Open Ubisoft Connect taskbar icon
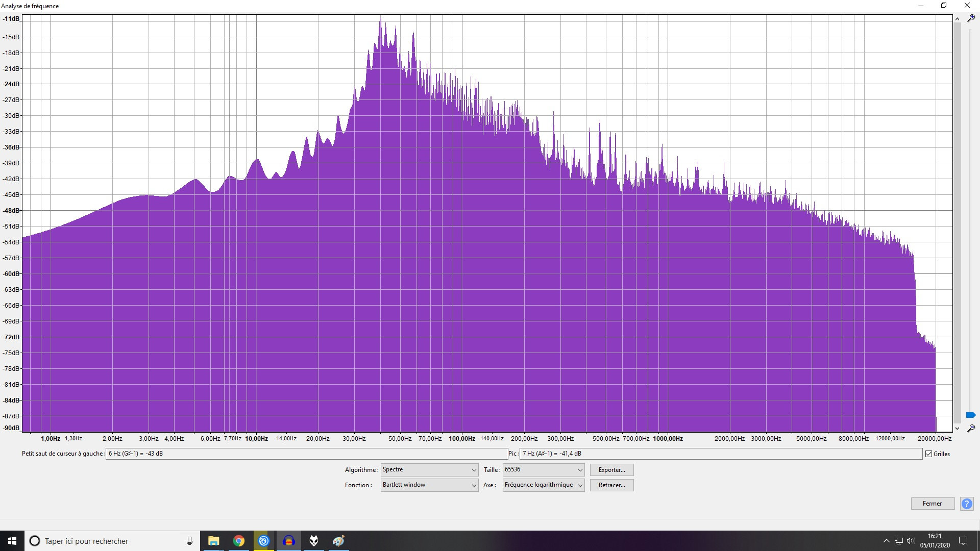This screenshot has height=551, width=980. pyautogui.click(x=264, y=541)
